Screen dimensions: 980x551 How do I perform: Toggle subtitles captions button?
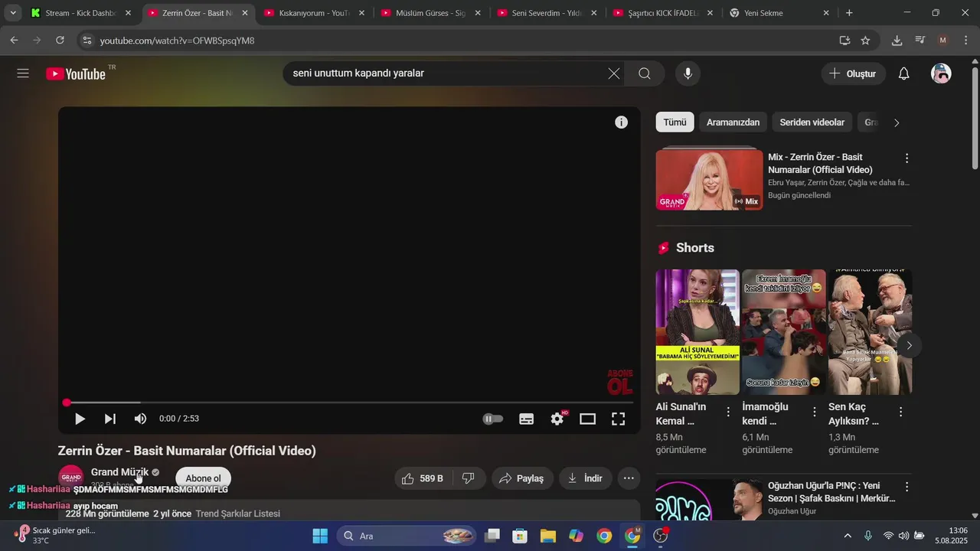(x=527, y=419)
